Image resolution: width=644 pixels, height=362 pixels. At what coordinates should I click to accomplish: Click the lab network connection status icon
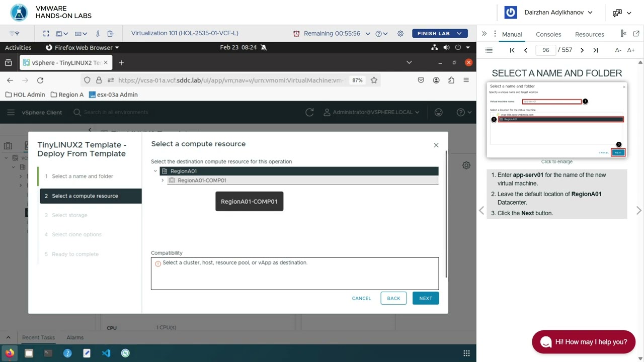[x=15, y=34]
